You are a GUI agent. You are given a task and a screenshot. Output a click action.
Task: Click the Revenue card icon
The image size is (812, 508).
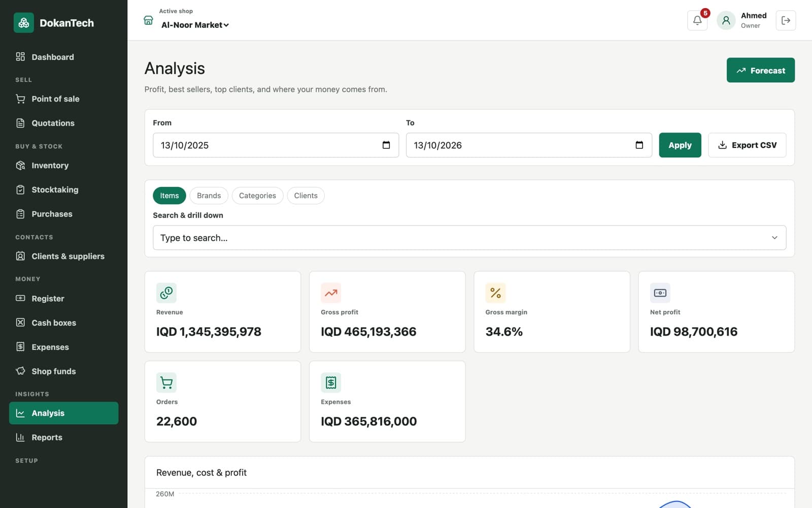166,293
